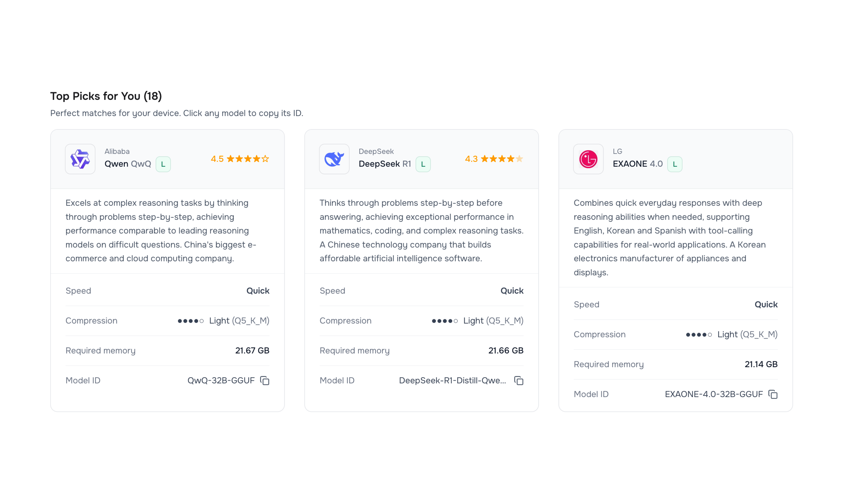Click the L badge beside DeepSeek R1

(423, 164)
